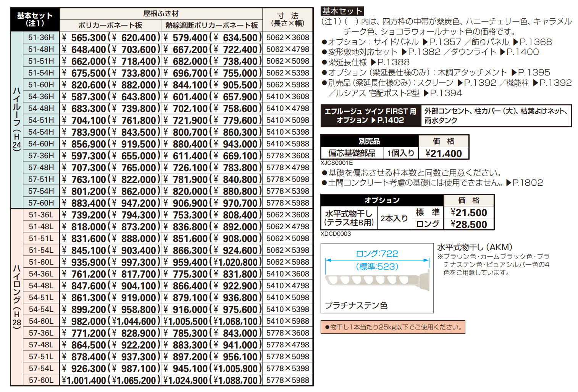This screenshot has width=578, height=392.
Task: Click the ¥21,400 偏芯基礎部品 price cell
Action: pyautogui.click(x=444, y=153)
